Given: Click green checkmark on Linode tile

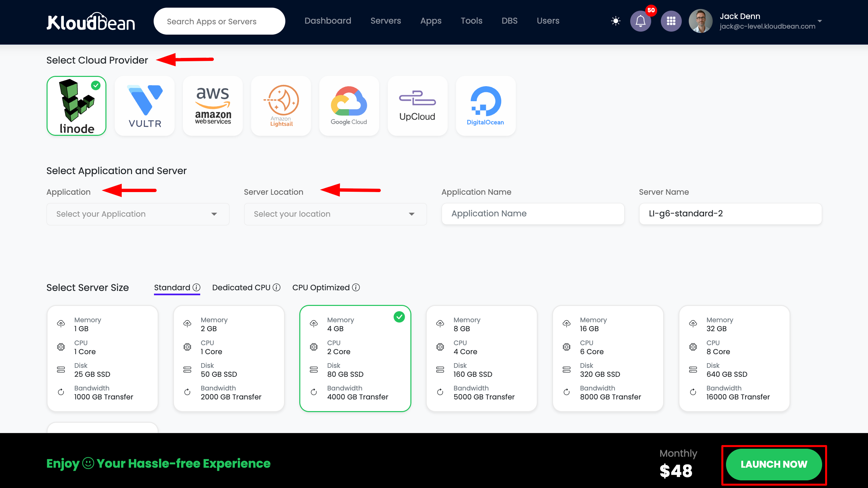Looking at the screenshot, I should point(96,85).
